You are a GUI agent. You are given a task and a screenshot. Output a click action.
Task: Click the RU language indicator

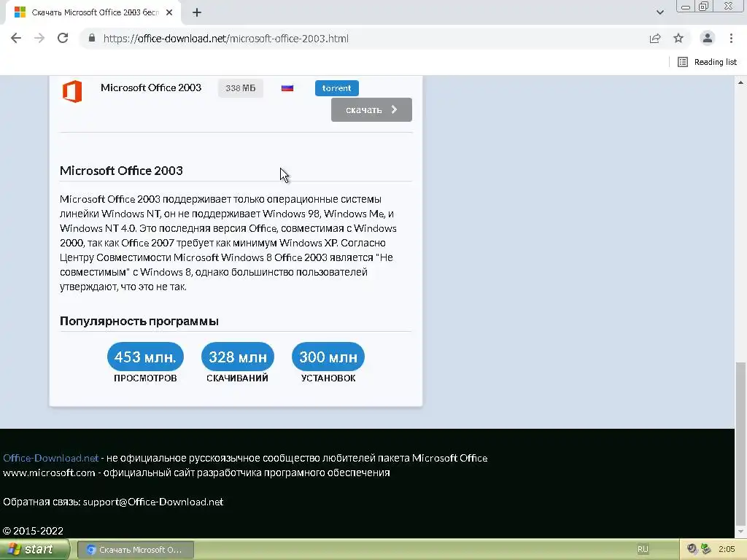[x=643, y=549]
